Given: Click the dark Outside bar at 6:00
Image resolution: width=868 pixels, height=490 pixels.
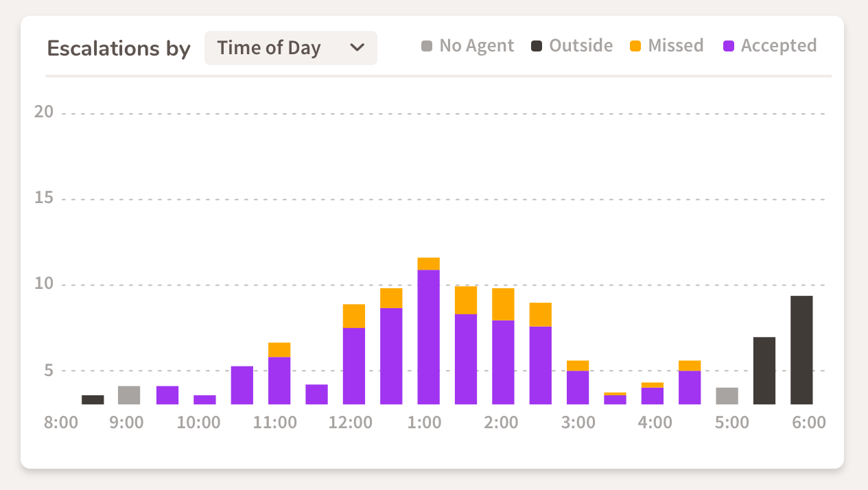Looking at the screenshot, I should (x=801, y=350).
